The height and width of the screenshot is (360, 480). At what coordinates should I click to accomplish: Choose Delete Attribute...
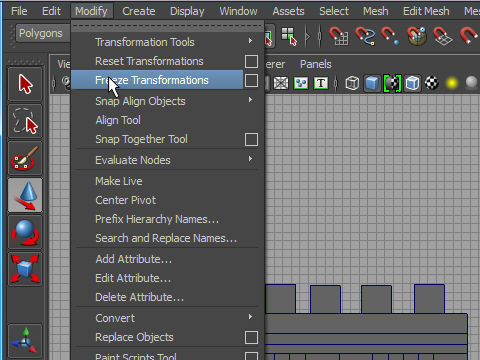tap(139, 297)
